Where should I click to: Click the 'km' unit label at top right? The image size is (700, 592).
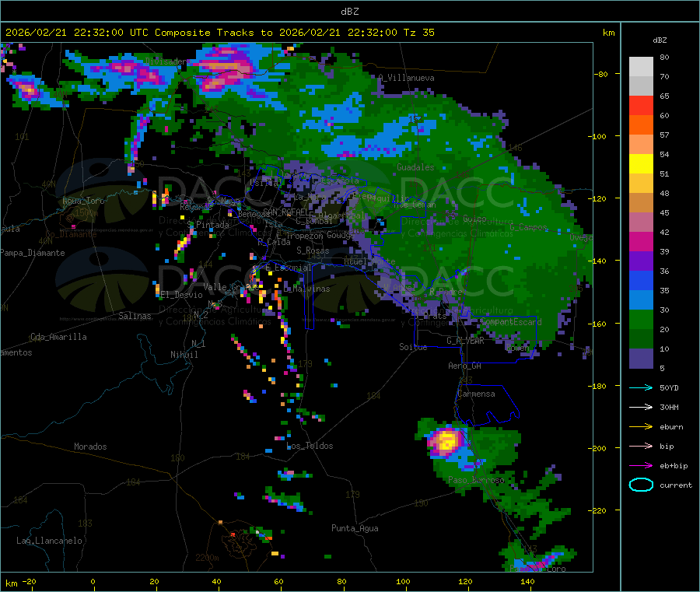click(x=608, y=33)
